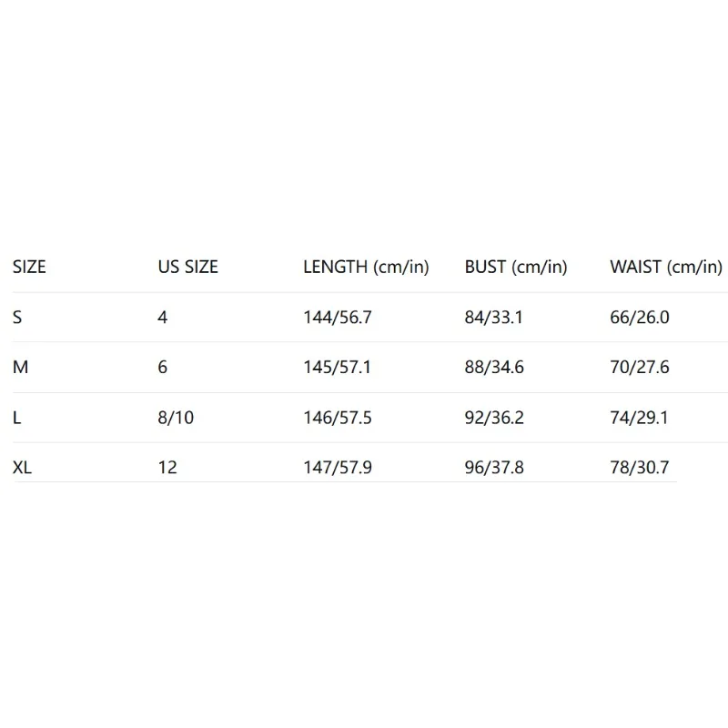The width and height of the screenshot is (728, 728).
Task: Click the WAIST (cm/in) column header
Action: point(666,268)
